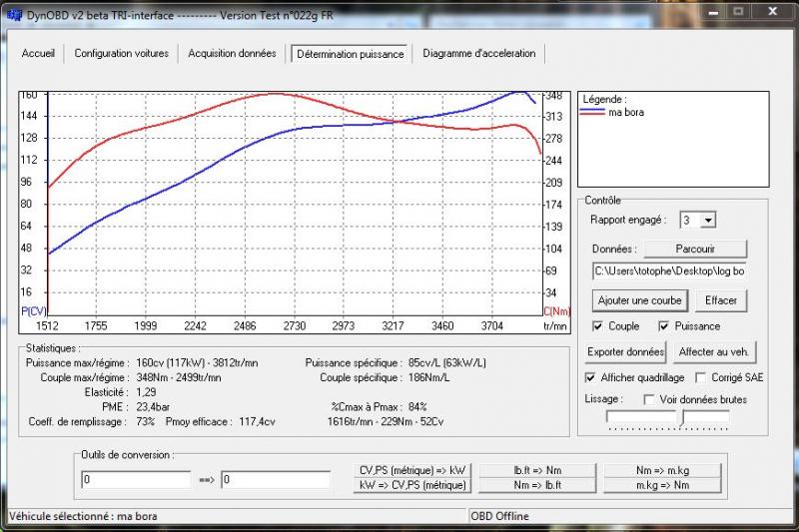The width and height of the screenshot is (799, 532).
Task: Click the Lissage slider track
Action: click(668, 419)
